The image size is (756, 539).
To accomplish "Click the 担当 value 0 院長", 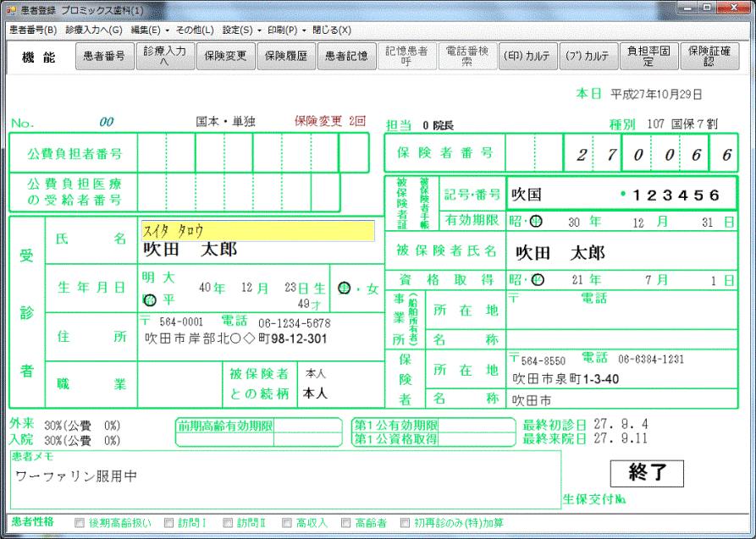I will point(439,126).
